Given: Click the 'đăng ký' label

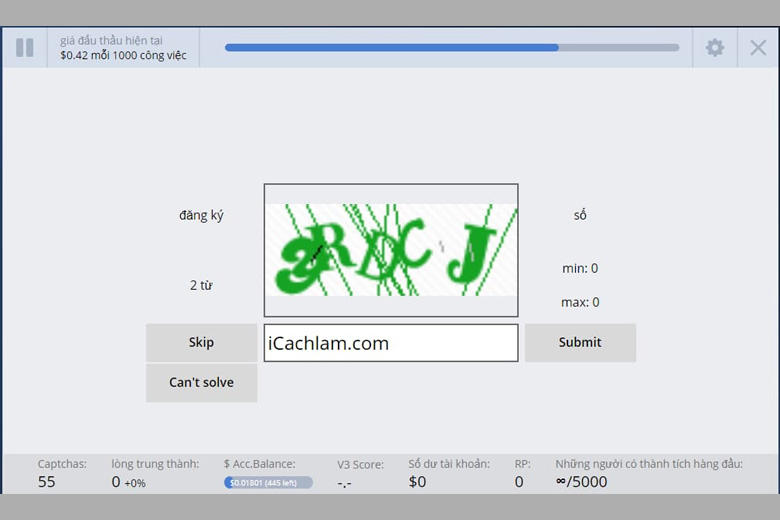Looking at the screenshot, I should (201, 215).
